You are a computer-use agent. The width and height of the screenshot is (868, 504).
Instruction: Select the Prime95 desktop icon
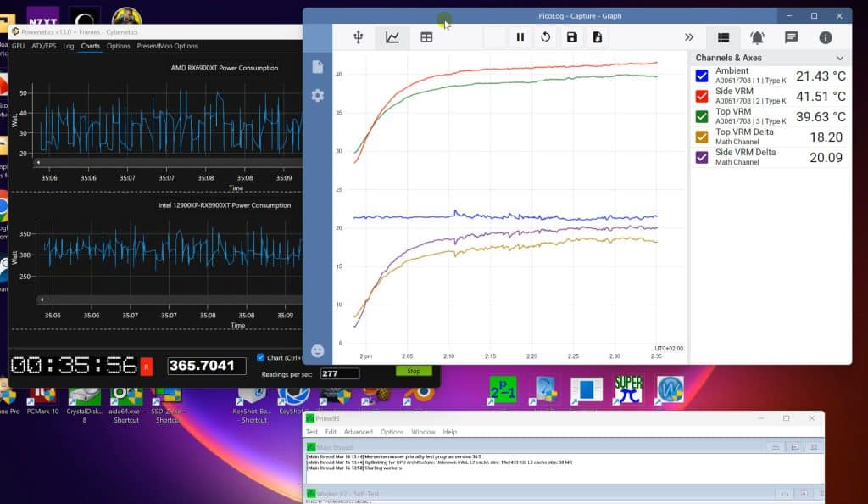click(x=503, y=390)
